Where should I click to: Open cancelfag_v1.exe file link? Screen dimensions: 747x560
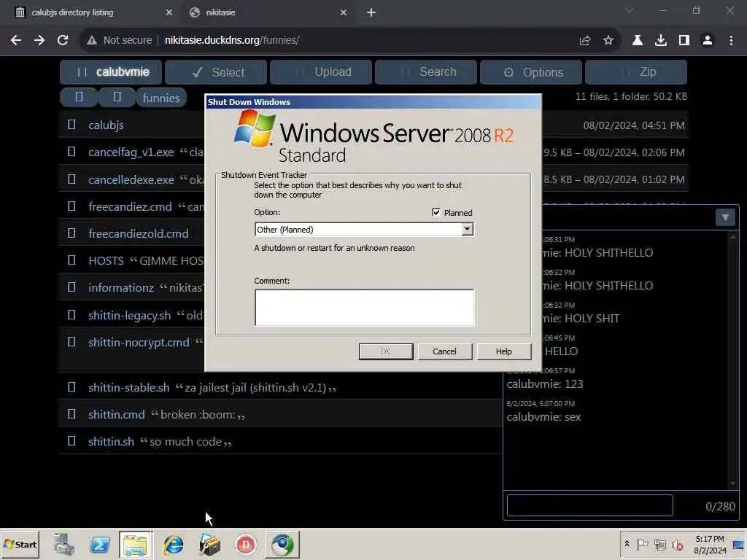pos(131,152)
